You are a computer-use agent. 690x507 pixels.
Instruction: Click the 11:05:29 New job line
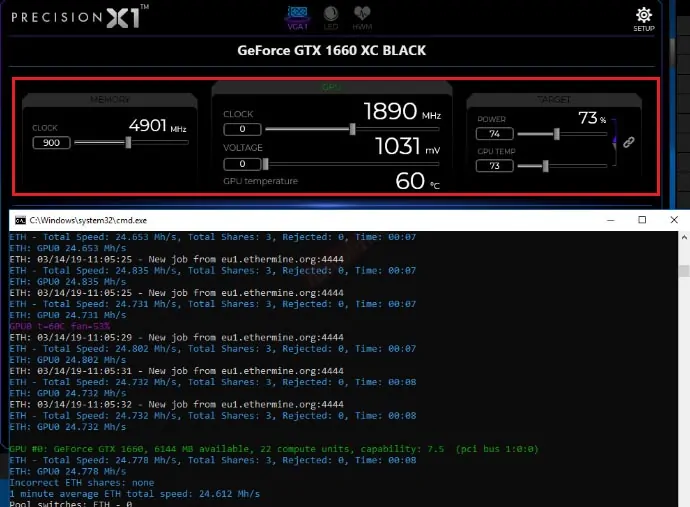(176, 338)
